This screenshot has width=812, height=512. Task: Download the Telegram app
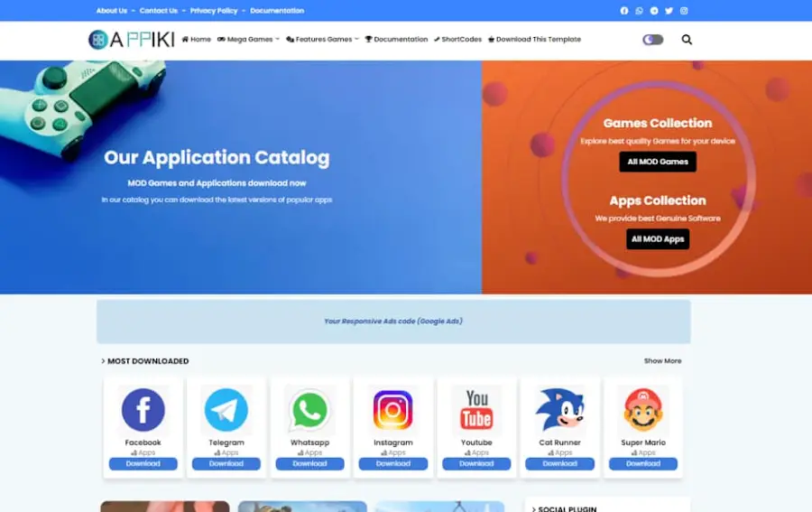coord(226,464)
